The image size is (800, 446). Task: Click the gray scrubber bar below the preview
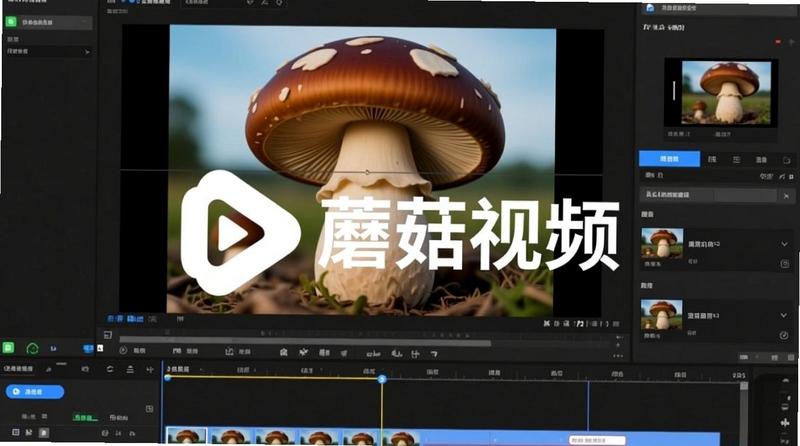(x=305, y=343)
